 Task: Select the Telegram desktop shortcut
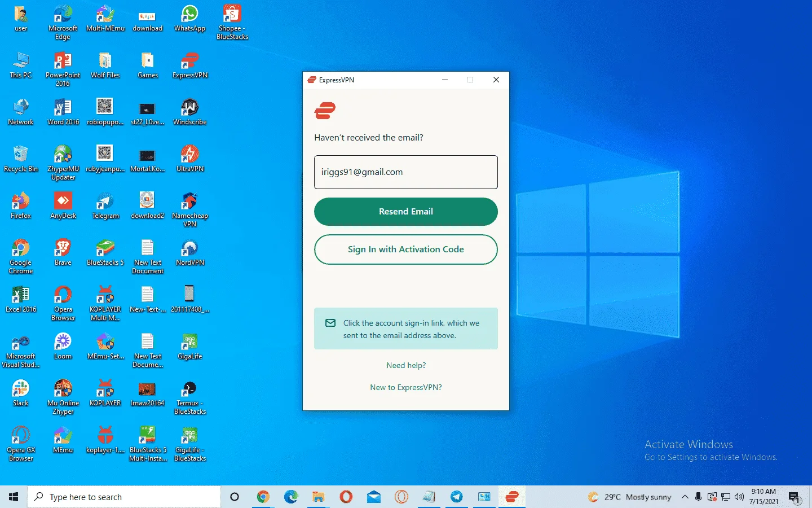tap(105, 205)
